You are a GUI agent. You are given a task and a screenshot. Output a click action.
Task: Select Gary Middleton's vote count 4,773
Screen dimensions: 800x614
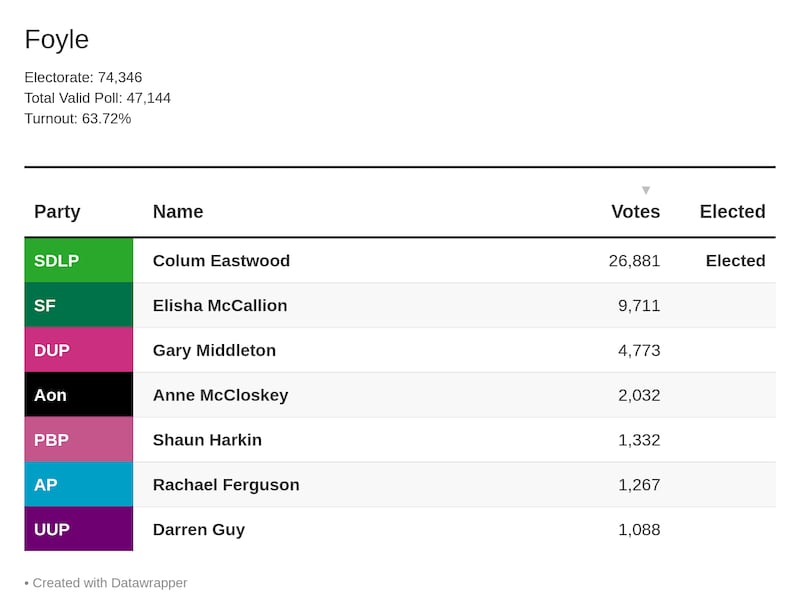(x=639, y=351)
